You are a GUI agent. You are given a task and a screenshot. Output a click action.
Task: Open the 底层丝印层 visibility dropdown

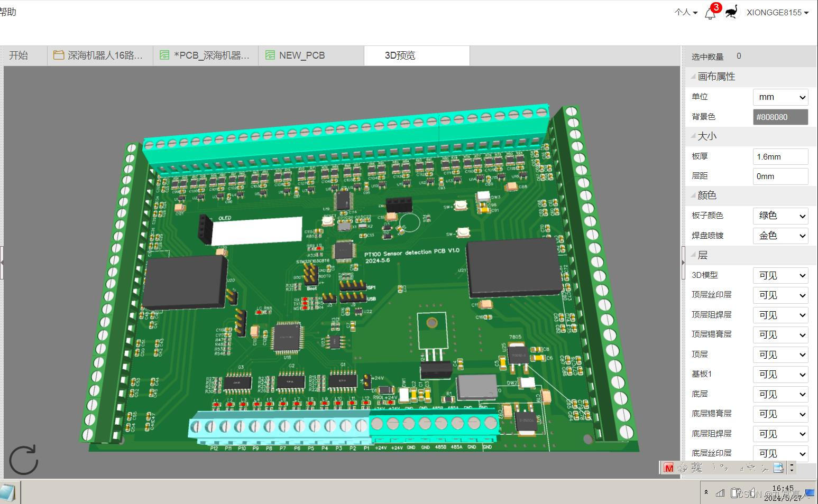pyautogui.click(x=780, y=453)
